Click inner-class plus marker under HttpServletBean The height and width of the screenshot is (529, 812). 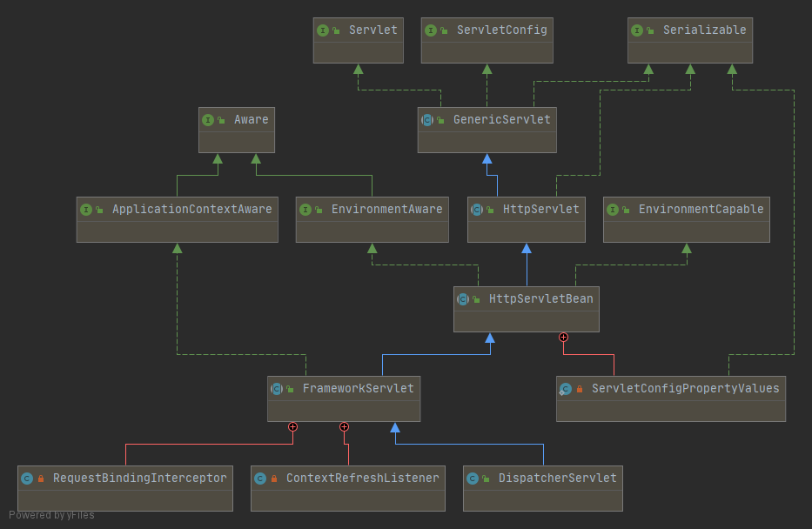[563, 337]
